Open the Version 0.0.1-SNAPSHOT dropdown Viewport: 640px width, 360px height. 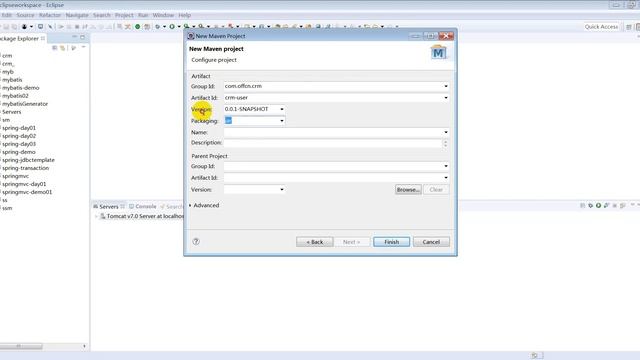282,109
